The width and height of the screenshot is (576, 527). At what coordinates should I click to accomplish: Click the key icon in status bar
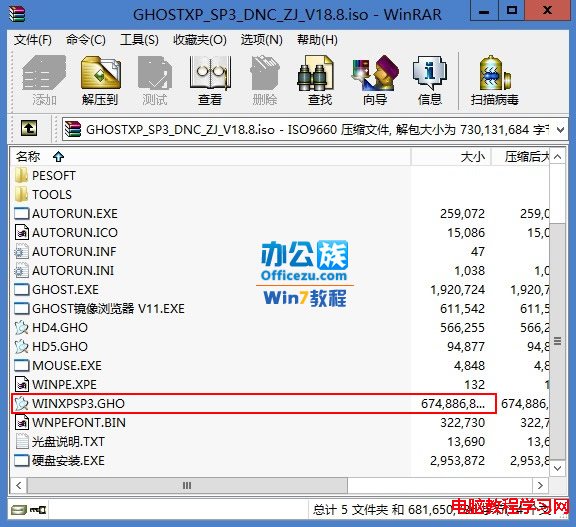tap(38, 510)
